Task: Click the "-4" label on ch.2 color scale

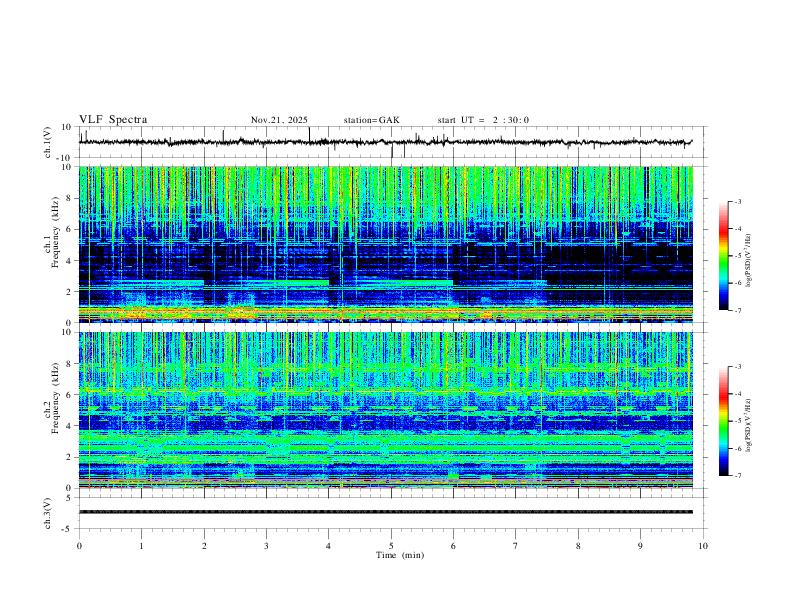Action: click(737, 394)
